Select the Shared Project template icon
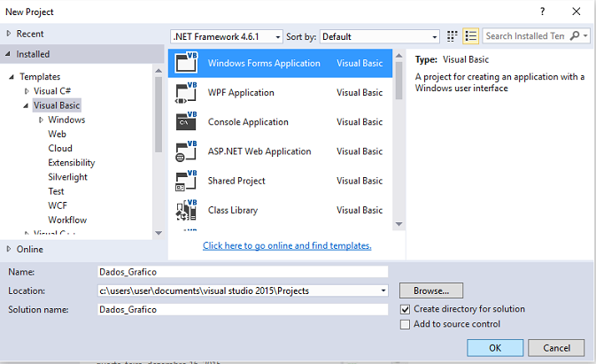The image size is (596, 364). click(186, 181)
